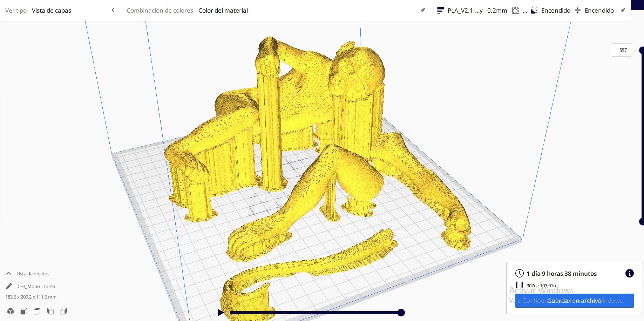Open the Vista de capas view type dropdown
The image size is (644, 321).
(x=52, y=11)
